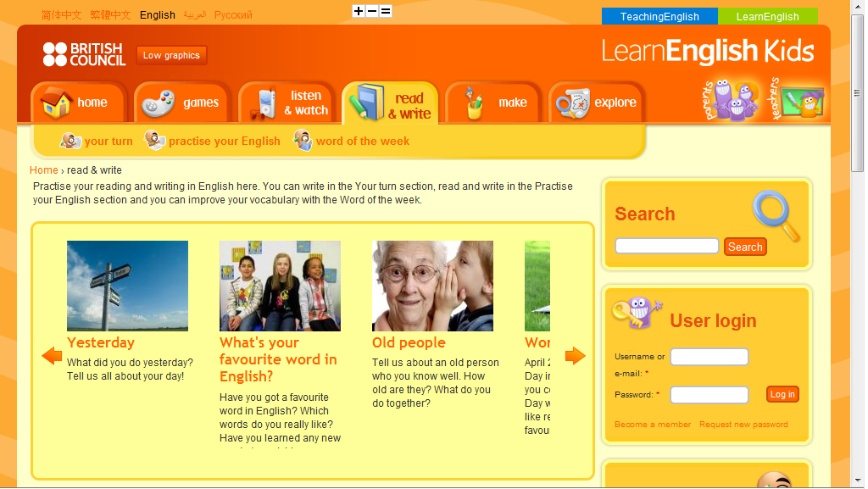Switch language to Traditional Chinese
868x489 pixels.
[x=111, y=15]
